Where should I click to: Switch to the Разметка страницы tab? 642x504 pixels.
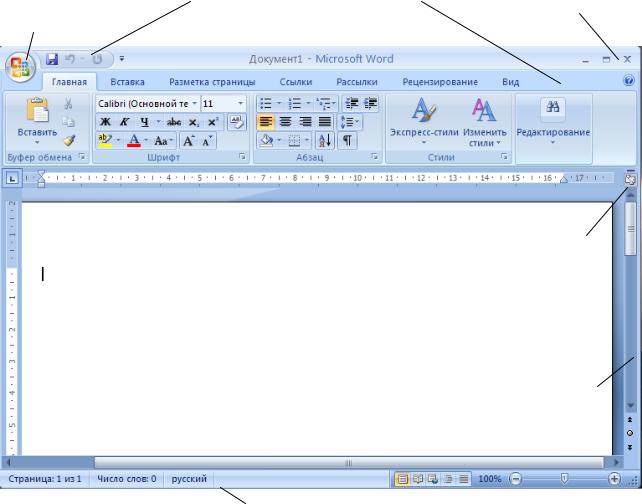point(212,82)
